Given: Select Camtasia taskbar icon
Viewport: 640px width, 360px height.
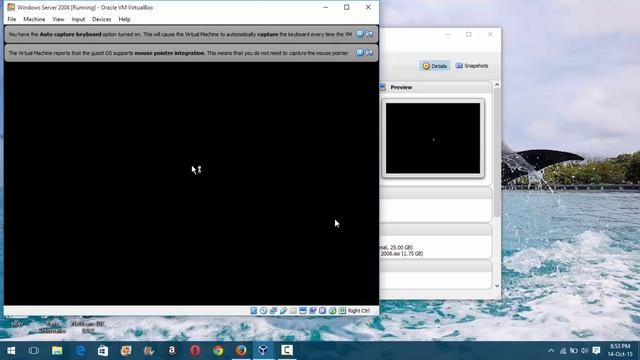Looking at the screenshot, I should pos(287,350).
